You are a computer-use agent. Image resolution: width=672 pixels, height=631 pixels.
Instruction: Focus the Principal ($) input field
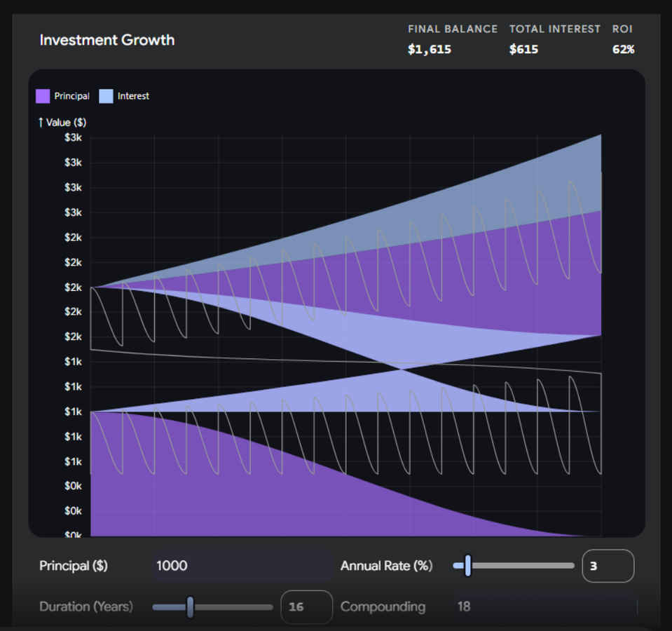click(242, 566)
